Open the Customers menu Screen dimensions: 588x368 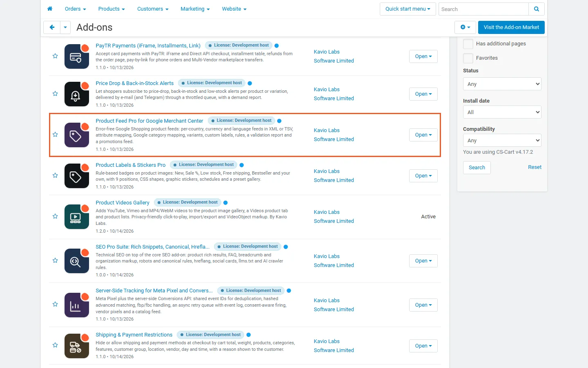pos(153,9)
